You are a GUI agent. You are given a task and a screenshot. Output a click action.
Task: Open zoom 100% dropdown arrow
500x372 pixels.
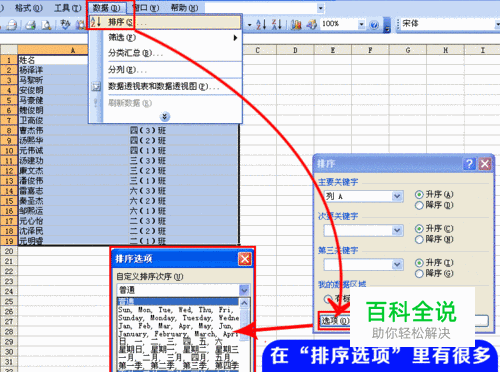[362, 24]
